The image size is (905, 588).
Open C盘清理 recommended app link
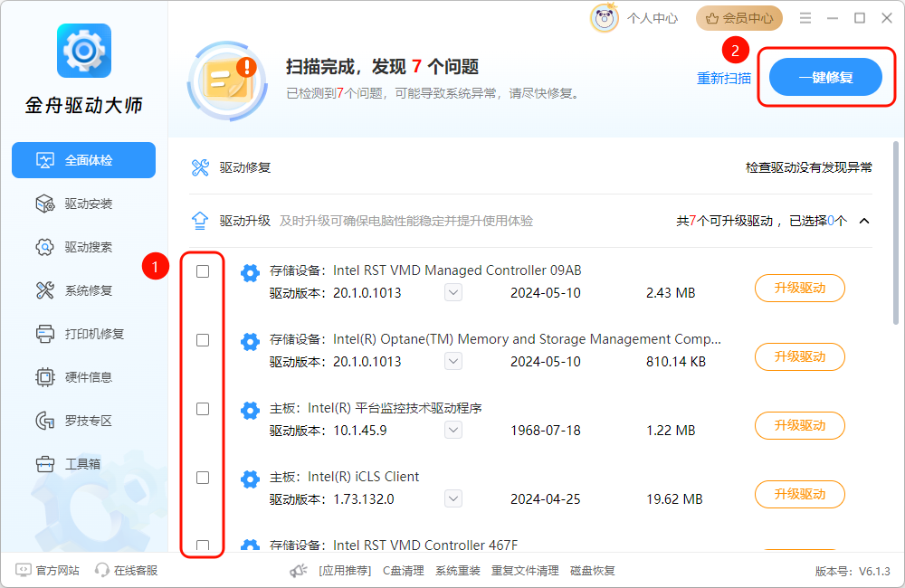[404, 571]
